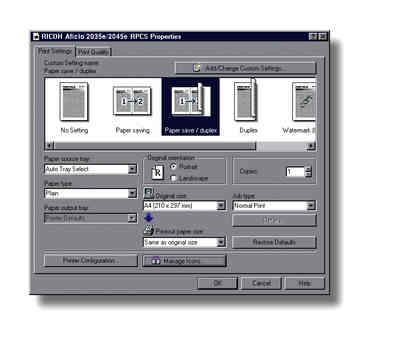Click the orientation page preview icon
This screenshot has height=364, width=400.
(x=157, y=172)
